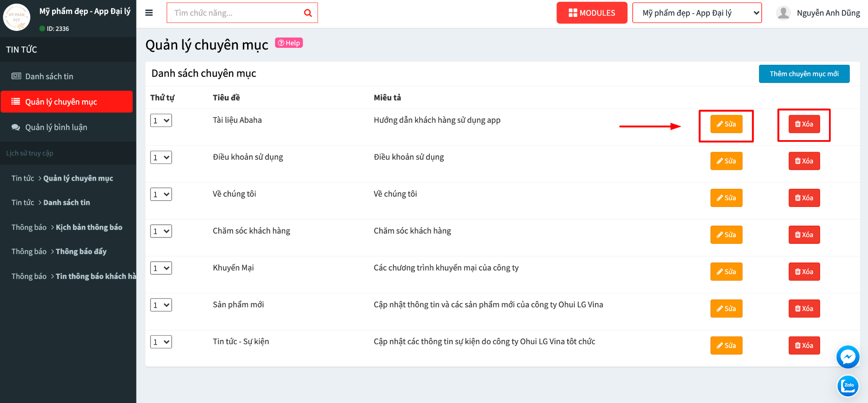Click the pink Help badge

point(289,43)
